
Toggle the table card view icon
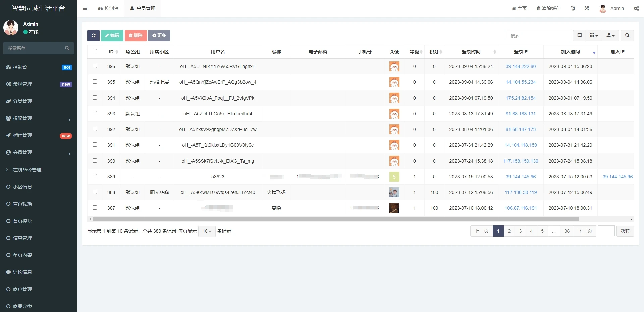579,36
